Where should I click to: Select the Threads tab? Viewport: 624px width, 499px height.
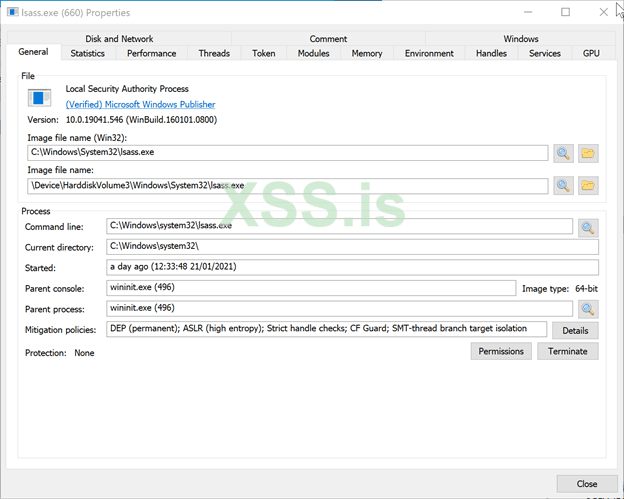(x=214, y=53)
